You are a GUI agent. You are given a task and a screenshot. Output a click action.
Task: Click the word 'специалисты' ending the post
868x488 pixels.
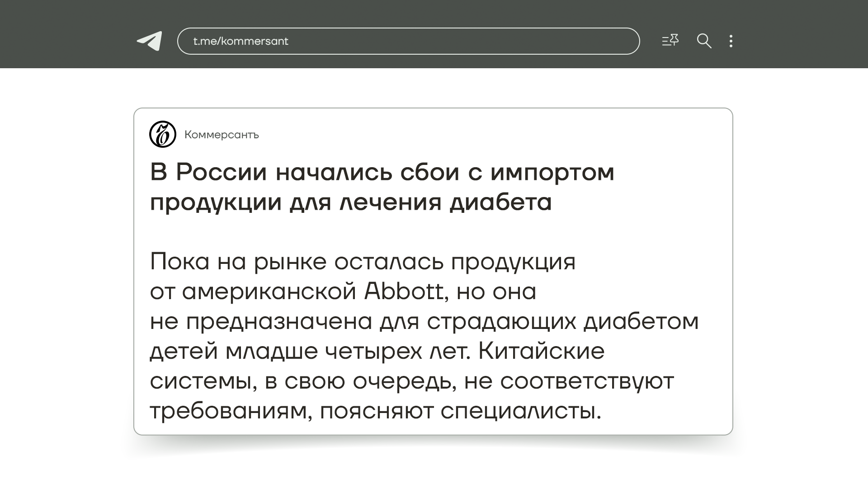518,411
